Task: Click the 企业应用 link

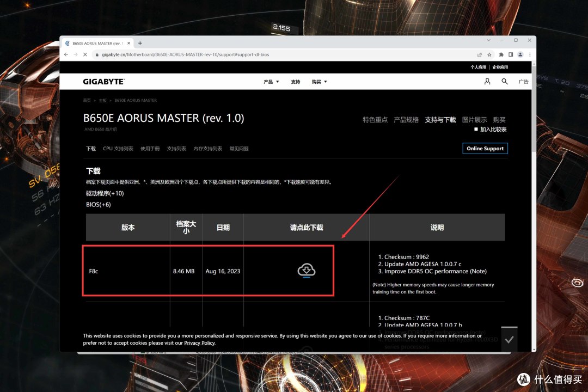Action: (500, 67)
